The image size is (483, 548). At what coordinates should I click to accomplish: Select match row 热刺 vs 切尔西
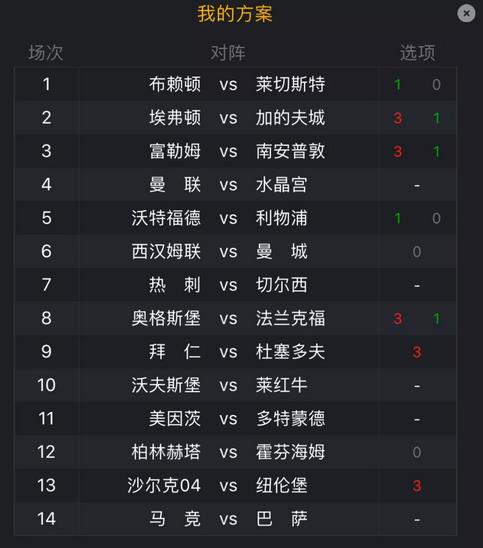[x=235, y=285]
